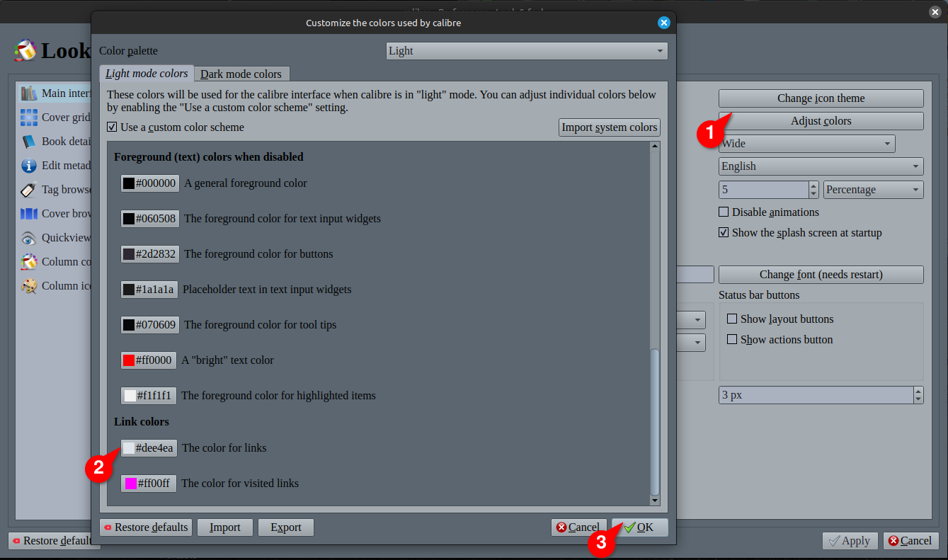Click the color list vertical scrollbar thumb
The width and height of the screenshot is (948, 560).
[655, 422]
